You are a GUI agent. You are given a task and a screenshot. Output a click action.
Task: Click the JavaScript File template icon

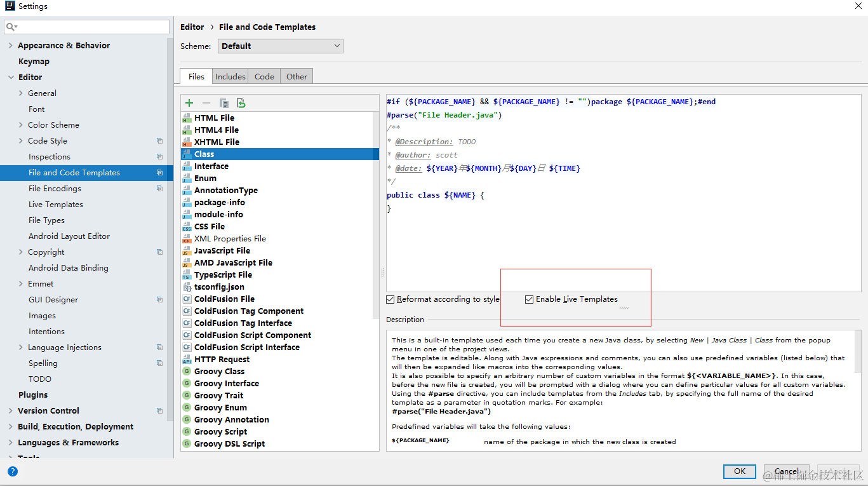click(187, 251)
